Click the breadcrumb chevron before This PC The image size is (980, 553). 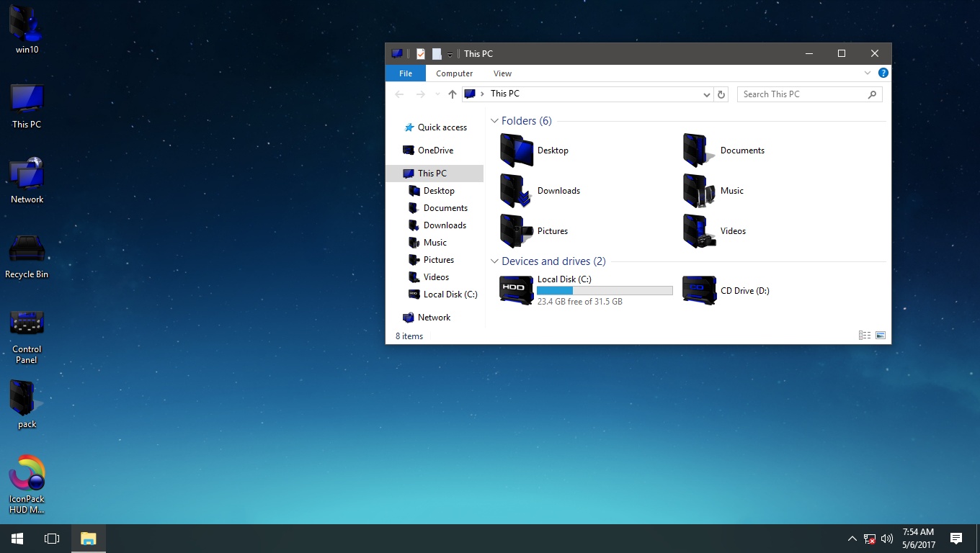click(482, 94)
